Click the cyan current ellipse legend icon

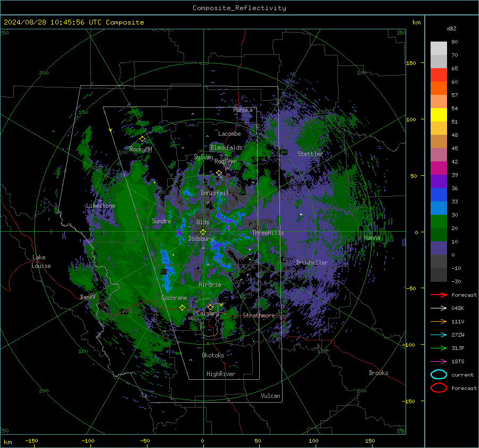pos(439,374)
